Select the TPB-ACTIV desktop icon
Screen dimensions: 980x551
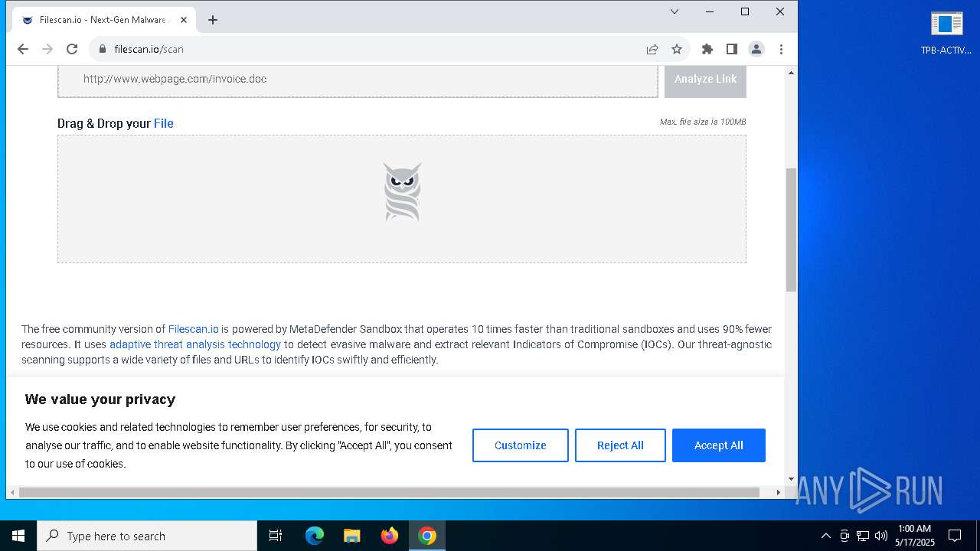pos(946,34)
